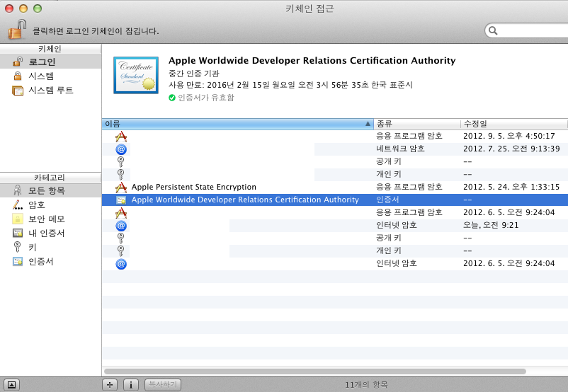Click the 로그인 unlocked padlock icon
Screen dimensions: 568x392
tap(18, 62)
